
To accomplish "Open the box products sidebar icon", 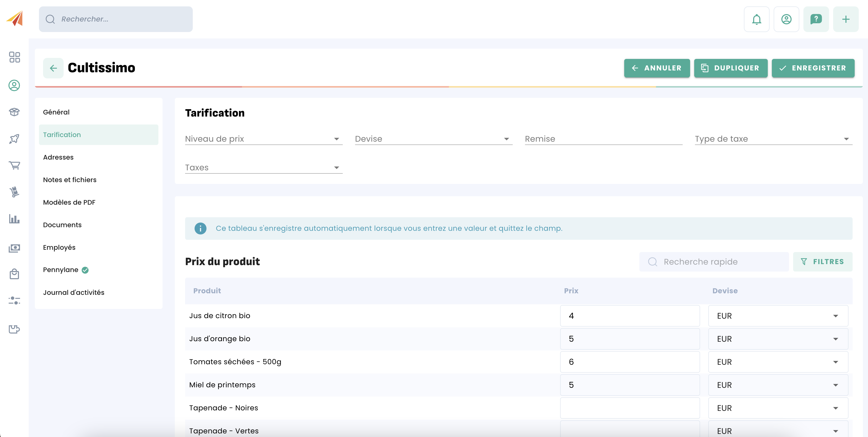I will click(15, 112).
